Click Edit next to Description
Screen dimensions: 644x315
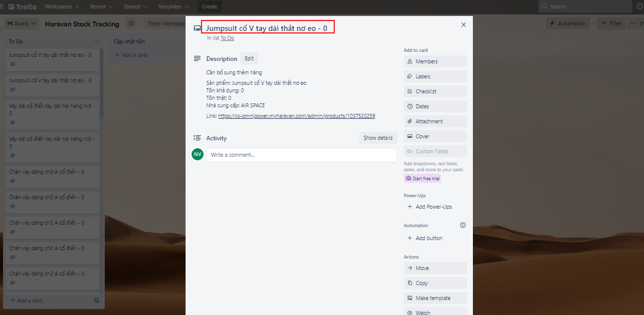pyautogui.click(x=249, y=58)
